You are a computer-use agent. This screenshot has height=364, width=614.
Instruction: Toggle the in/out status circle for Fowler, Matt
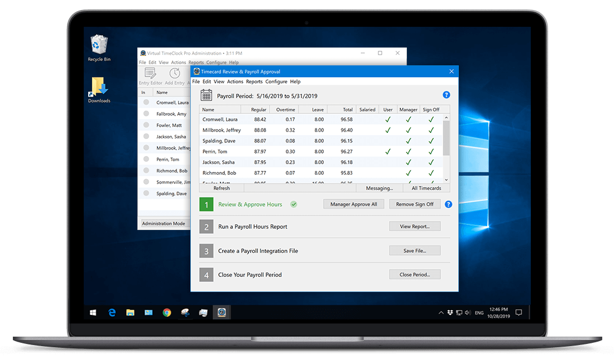tap(146, 125)
